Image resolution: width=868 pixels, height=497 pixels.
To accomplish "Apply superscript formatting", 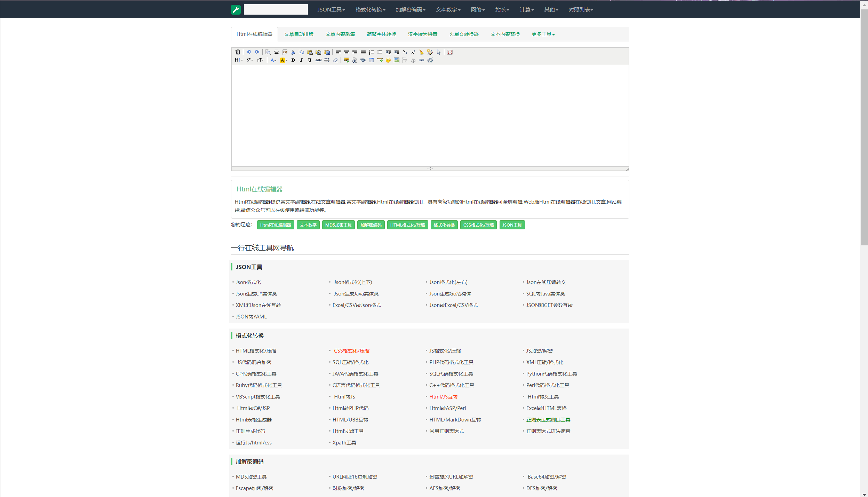I will pyautogui.click(x=413, y=52).
